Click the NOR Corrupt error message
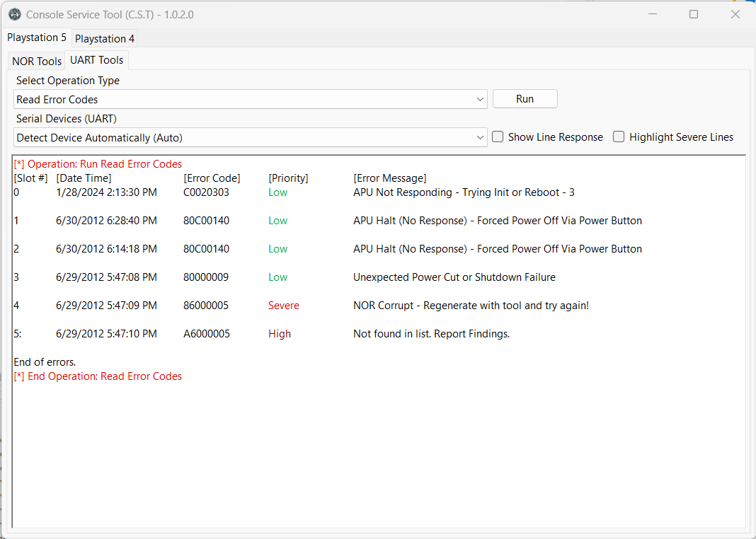Image resolution: width=756 pixels, height=539 pixels. pyautogui.click(x=471, y=306)
